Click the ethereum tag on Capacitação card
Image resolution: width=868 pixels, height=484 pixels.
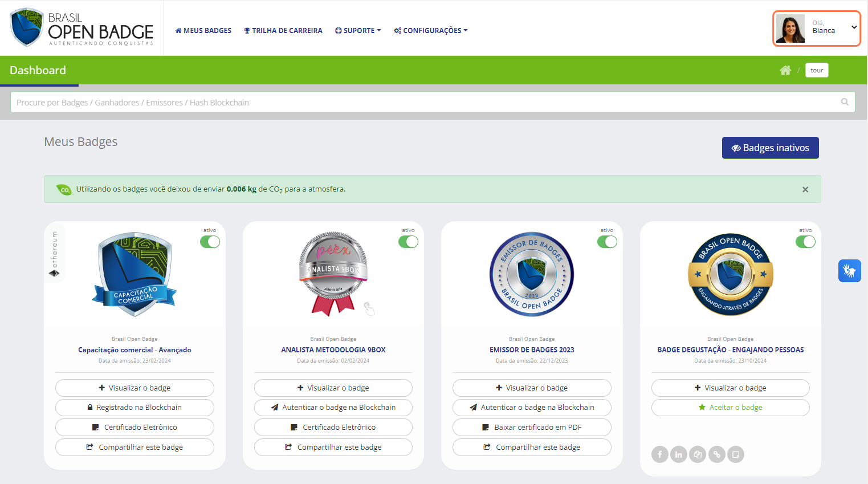[54, 254]
